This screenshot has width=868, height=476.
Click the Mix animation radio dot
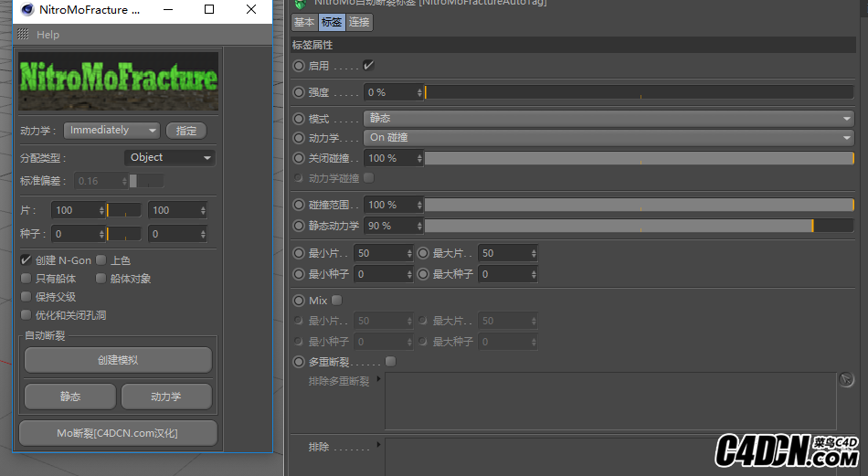point(299,301)
